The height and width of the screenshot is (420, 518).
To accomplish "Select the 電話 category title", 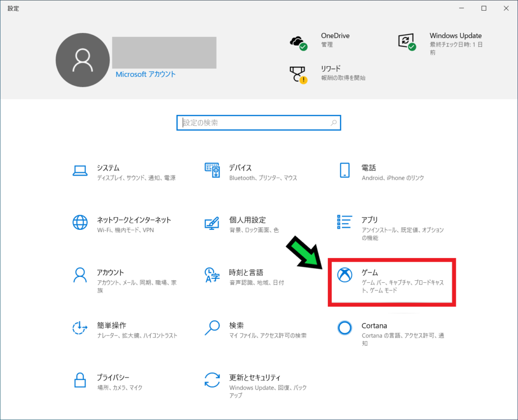I will [369, 167].
